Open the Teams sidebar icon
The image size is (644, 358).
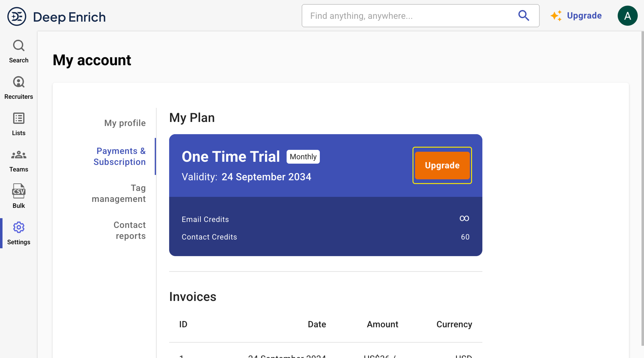[19, 155]
